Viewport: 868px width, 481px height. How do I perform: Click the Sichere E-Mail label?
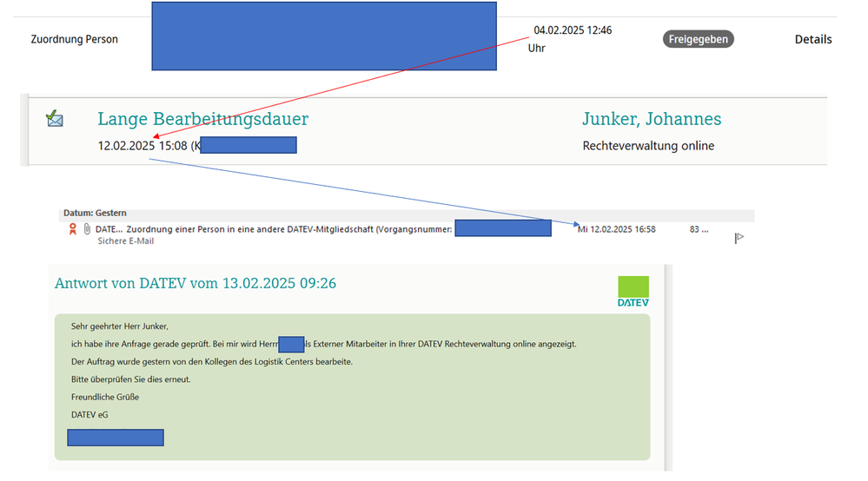126,241
